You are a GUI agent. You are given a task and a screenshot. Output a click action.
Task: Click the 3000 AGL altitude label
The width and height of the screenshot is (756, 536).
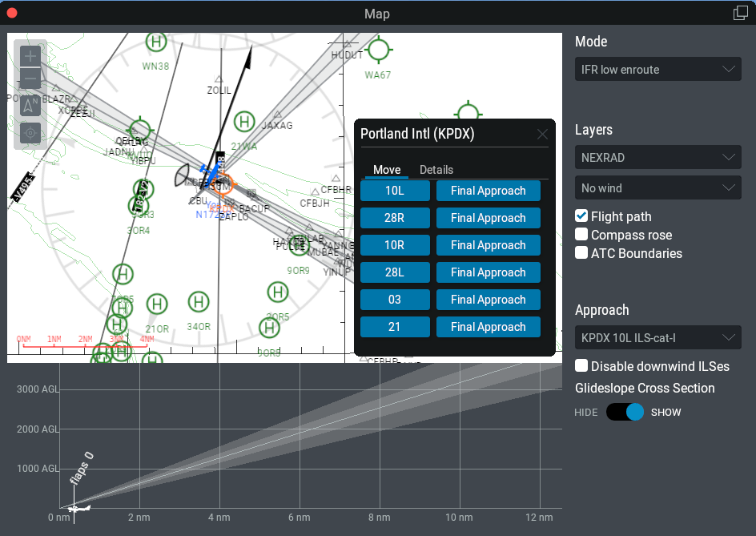pos(38,389)
